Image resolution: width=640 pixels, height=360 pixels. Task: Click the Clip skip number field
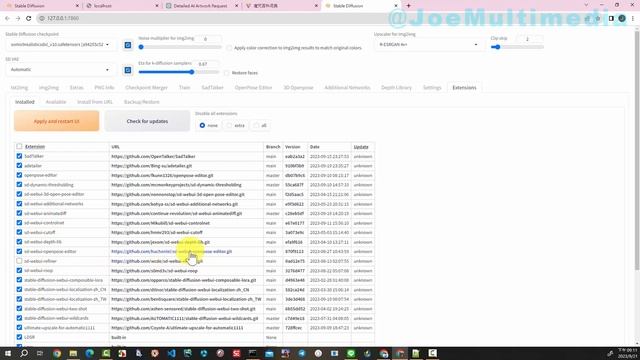[529, 39]
